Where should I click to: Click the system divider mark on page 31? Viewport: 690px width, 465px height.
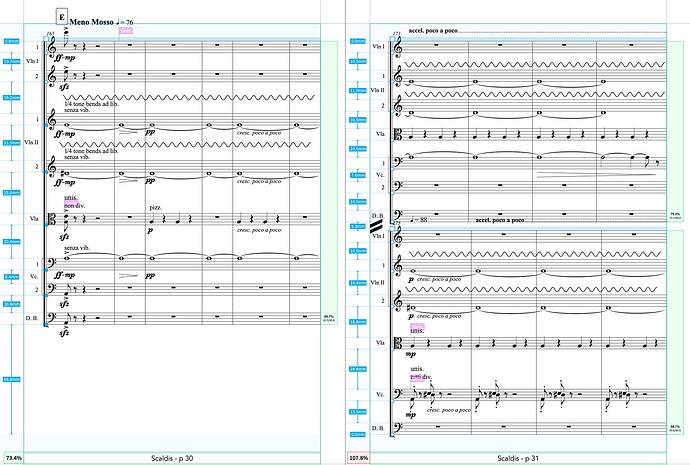[x=376, y=227]
